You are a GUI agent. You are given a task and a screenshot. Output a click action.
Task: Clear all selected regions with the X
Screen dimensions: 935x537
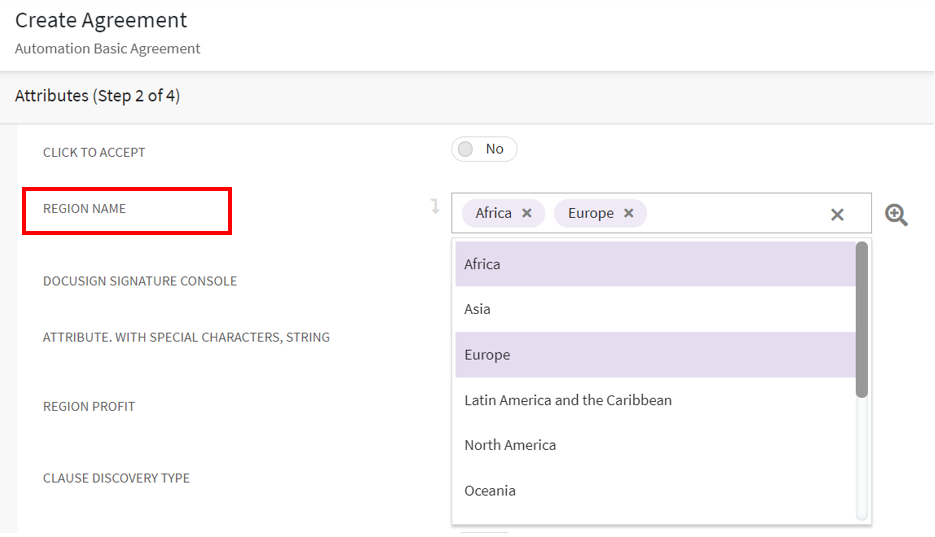point(837,214)
